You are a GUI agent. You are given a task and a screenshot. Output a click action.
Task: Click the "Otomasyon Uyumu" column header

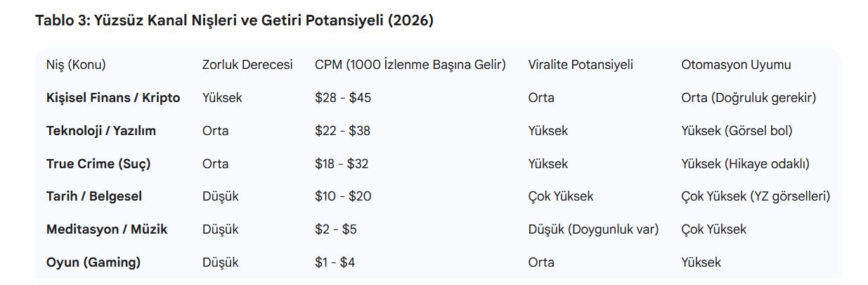click(736, 65)
